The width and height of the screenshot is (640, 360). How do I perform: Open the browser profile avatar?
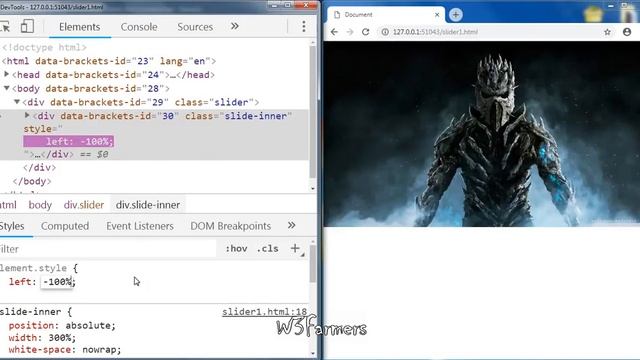coord(627,32)
